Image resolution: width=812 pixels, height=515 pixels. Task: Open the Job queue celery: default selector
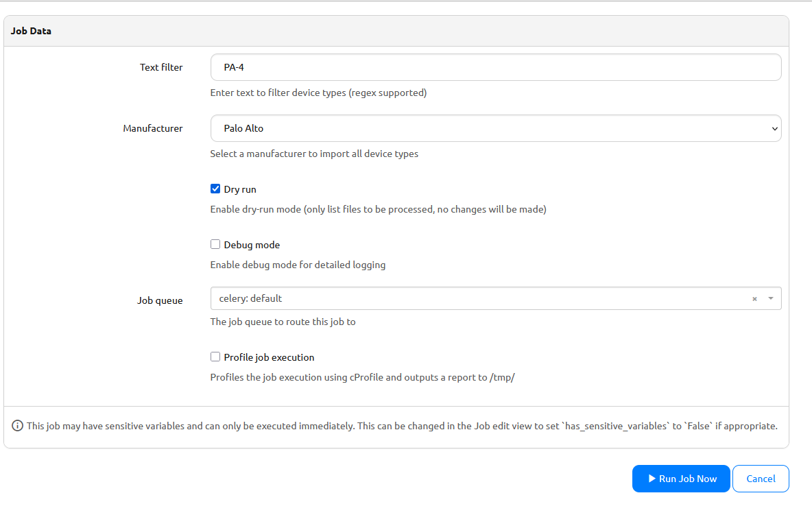click(480, 298)
